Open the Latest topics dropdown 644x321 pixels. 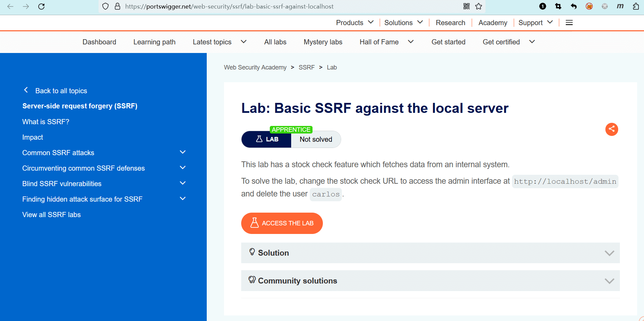pos(219,42)
